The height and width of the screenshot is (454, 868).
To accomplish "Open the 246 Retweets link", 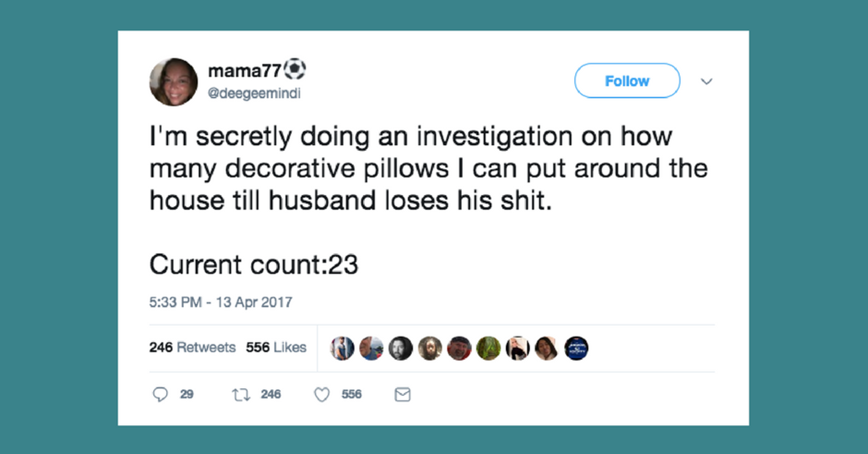I will click(x=192, y=347).
